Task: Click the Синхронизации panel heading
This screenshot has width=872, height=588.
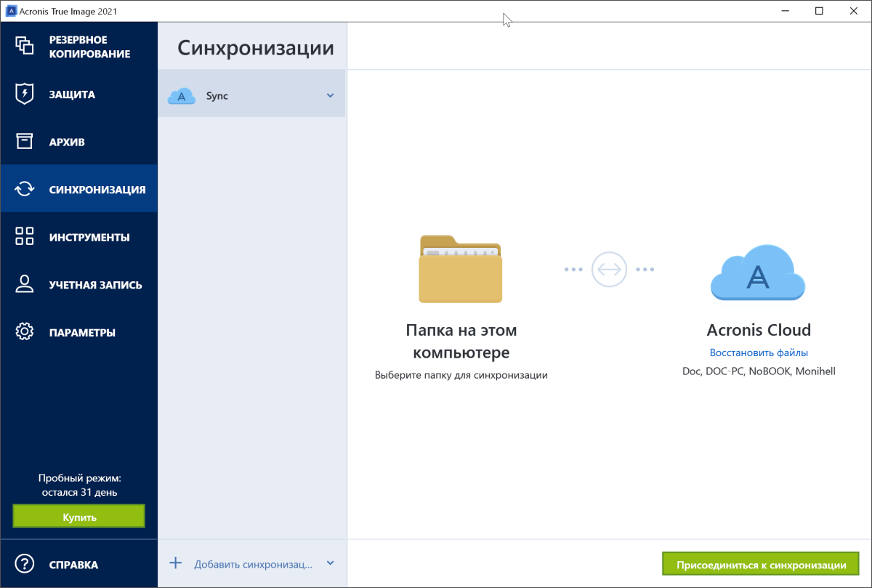Action: pyautogui.click(x=256, y=48)
